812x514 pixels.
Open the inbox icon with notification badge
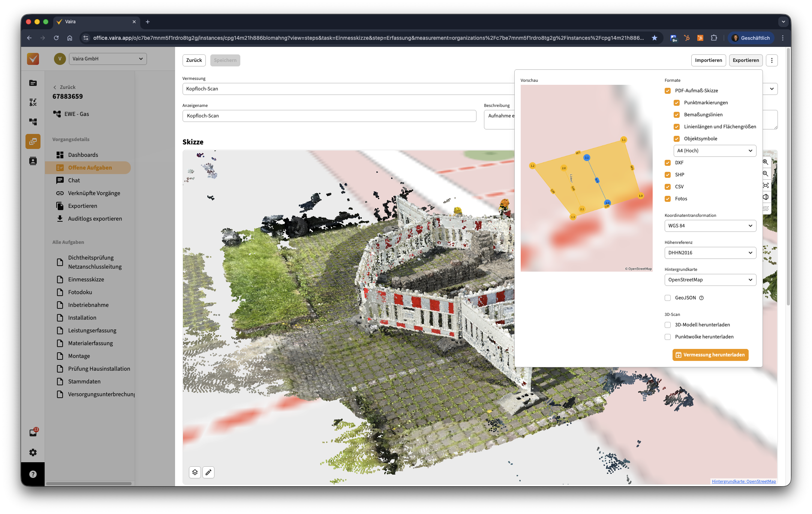coord(33,433)
